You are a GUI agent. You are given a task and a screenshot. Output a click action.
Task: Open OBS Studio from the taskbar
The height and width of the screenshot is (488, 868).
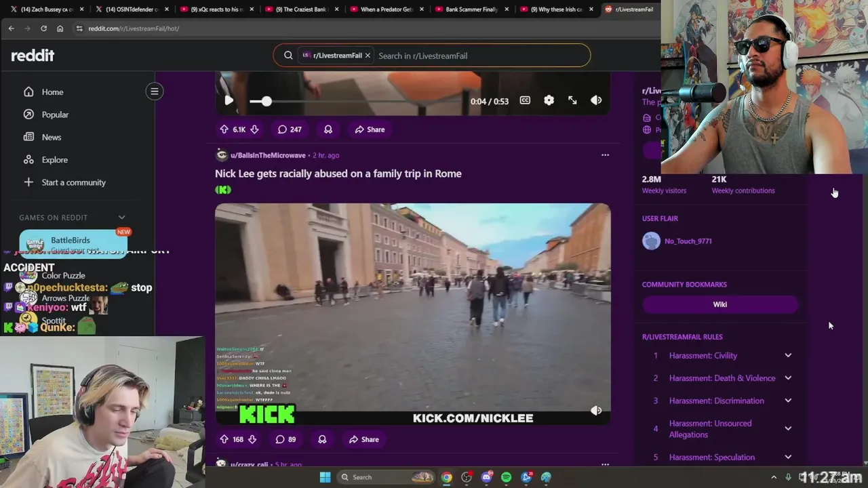tap(466, 477)
